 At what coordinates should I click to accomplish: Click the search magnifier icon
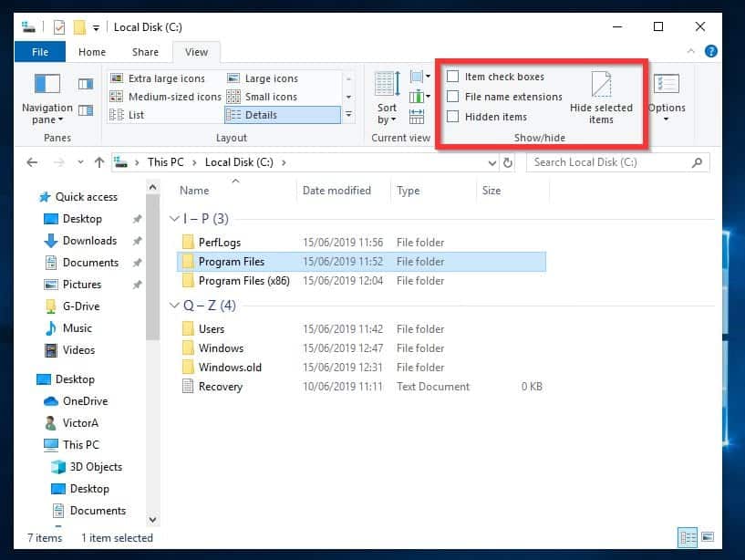click(x=697, y=162)
